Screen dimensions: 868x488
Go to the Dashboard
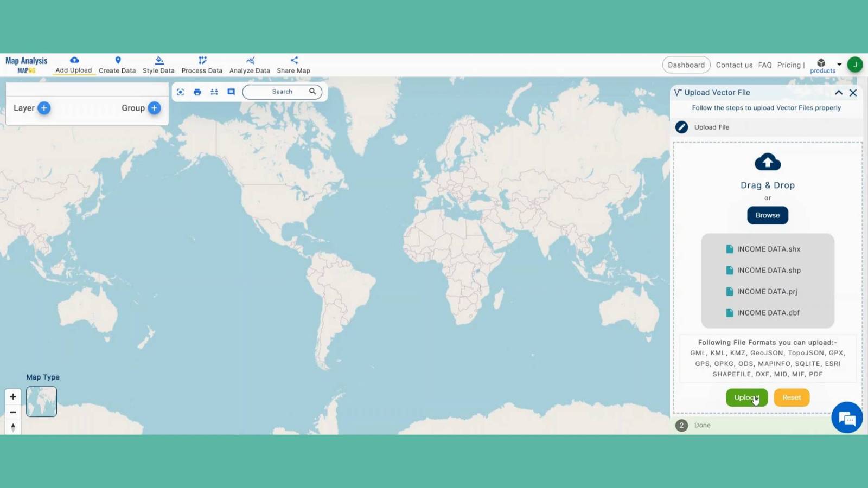coord(686,65)
